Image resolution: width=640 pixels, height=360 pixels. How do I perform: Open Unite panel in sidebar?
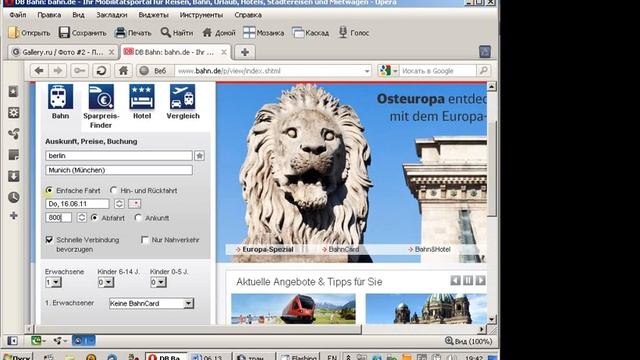coord(13,134)
